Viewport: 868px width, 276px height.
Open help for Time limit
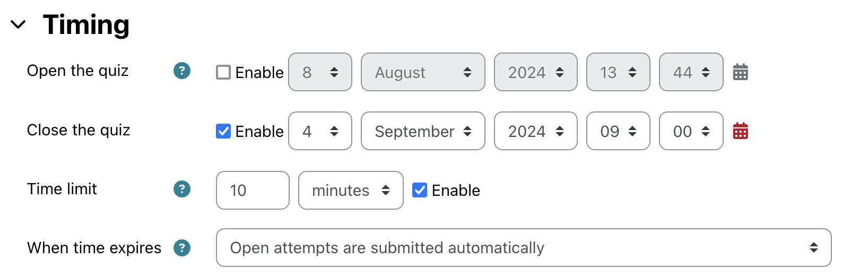tap(182, 189)
